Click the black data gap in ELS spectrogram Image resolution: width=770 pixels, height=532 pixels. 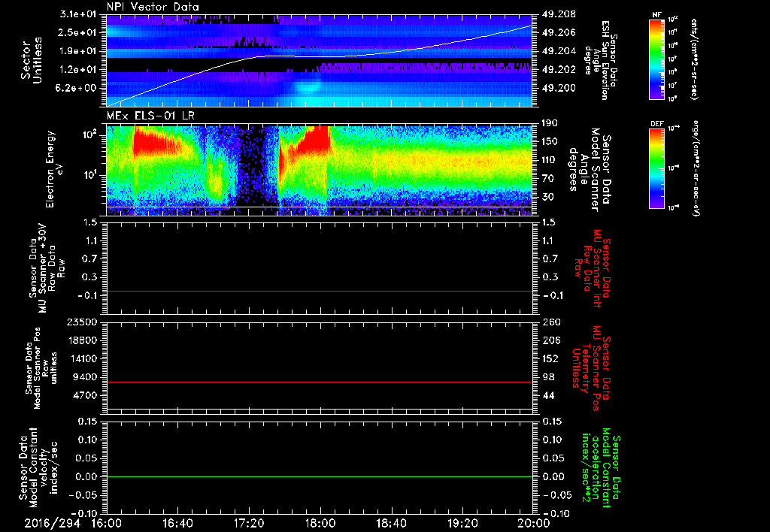[251, 167]
